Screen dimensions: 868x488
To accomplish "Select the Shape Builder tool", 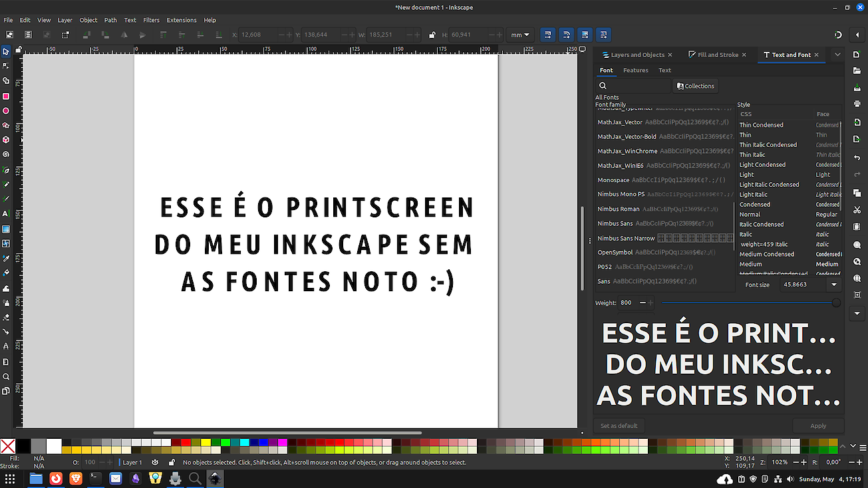I will click(x=6, y=80).
